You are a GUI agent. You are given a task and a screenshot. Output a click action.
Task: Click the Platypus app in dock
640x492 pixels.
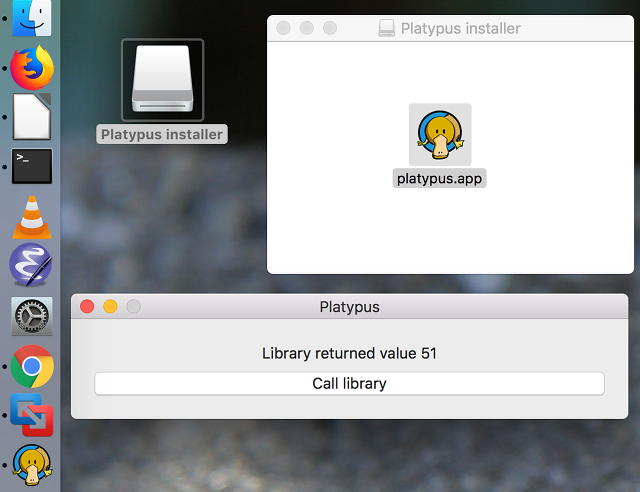pyautogui.click(x=32, y=465)
